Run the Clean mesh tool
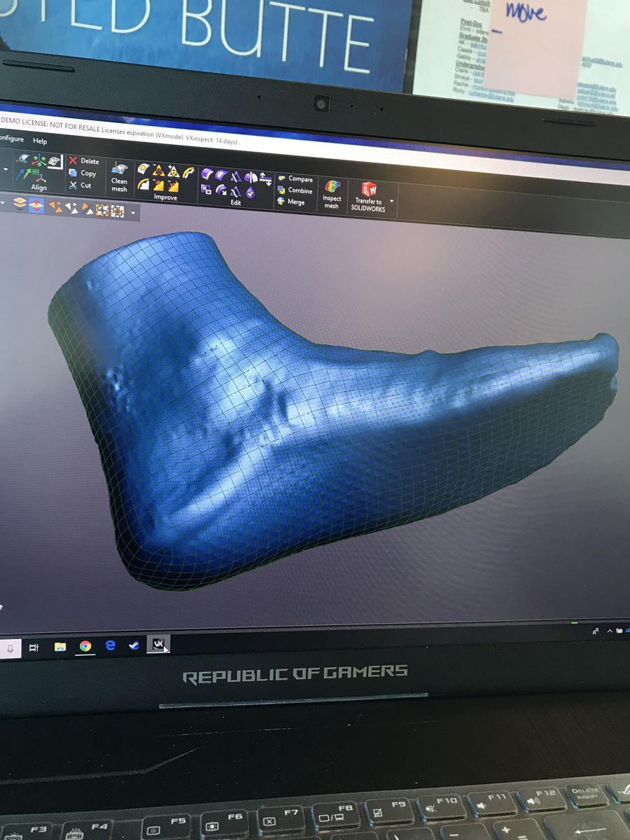 click(x=120, y=179)
